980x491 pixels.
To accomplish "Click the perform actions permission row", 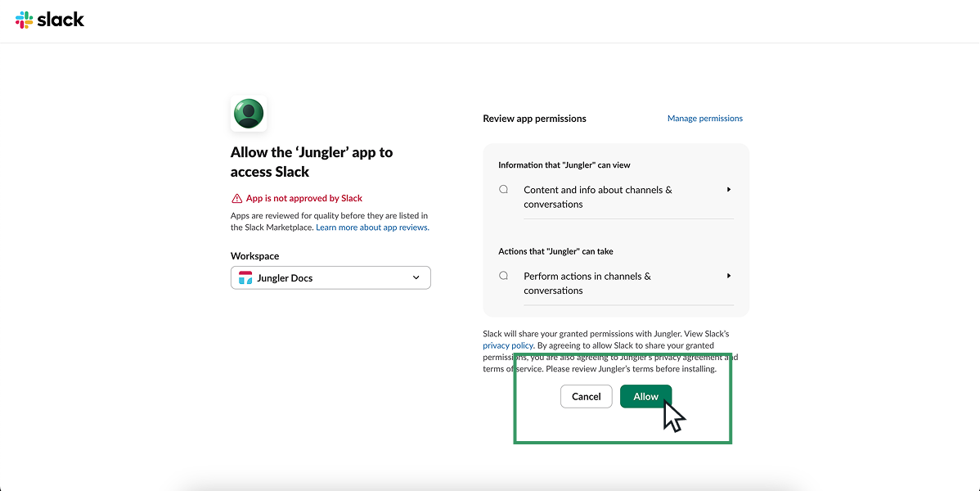I will (587, 283).
